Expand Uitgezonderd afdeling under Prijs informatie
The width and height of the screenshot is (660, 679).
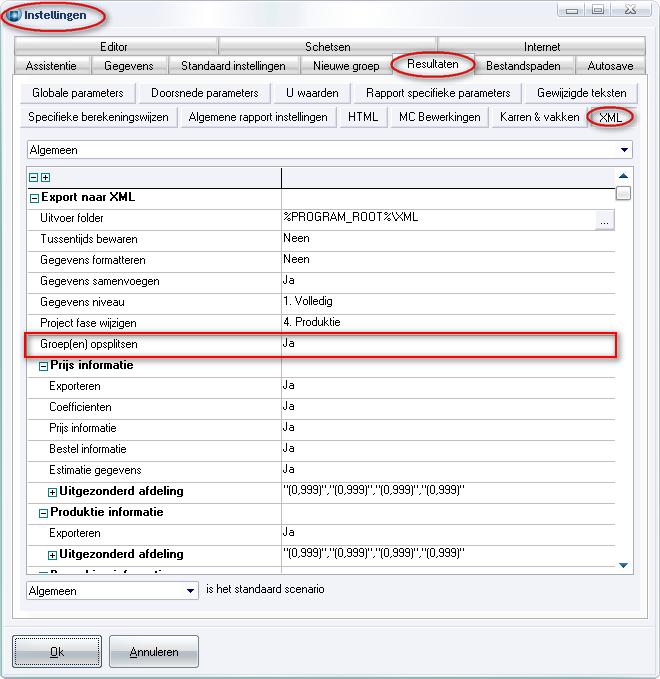(x=52, y=492)
